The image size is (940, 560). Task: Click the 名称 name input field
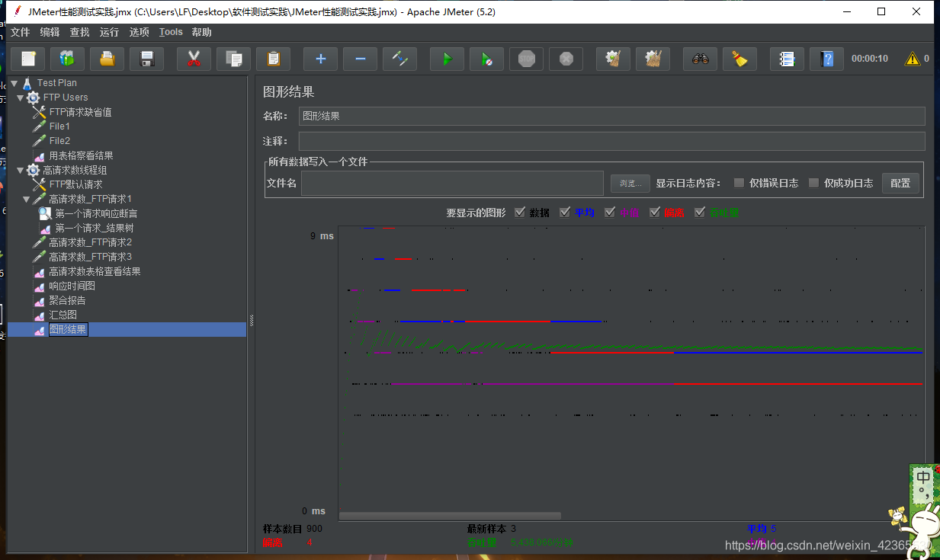point(611,116)
